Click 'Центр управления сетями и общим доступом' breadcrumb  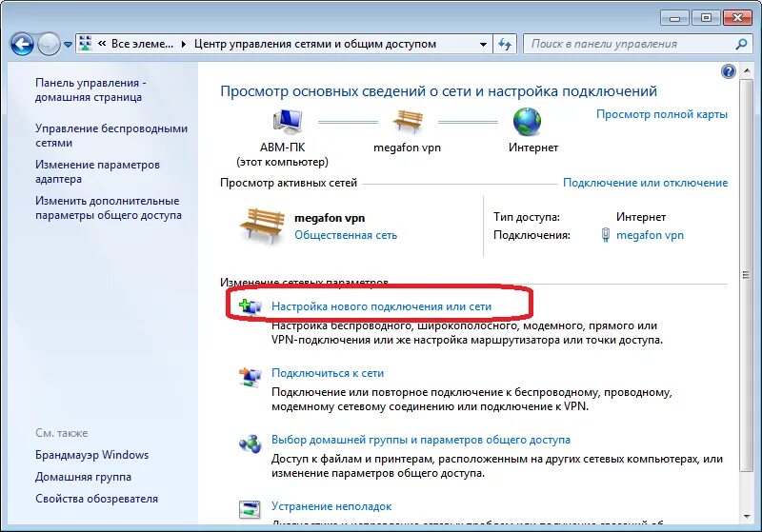[x=315, y=44]
